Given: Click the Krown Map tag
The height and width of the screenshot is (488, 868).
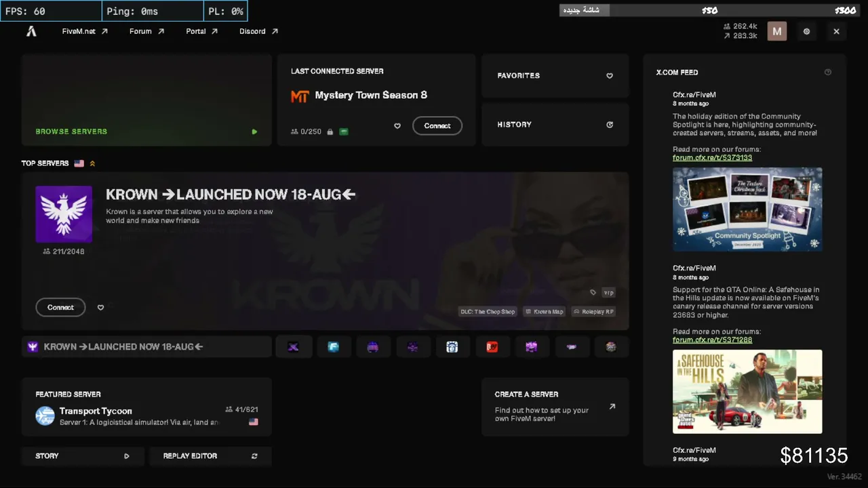Looking at the screenshot, I should 545,312.
